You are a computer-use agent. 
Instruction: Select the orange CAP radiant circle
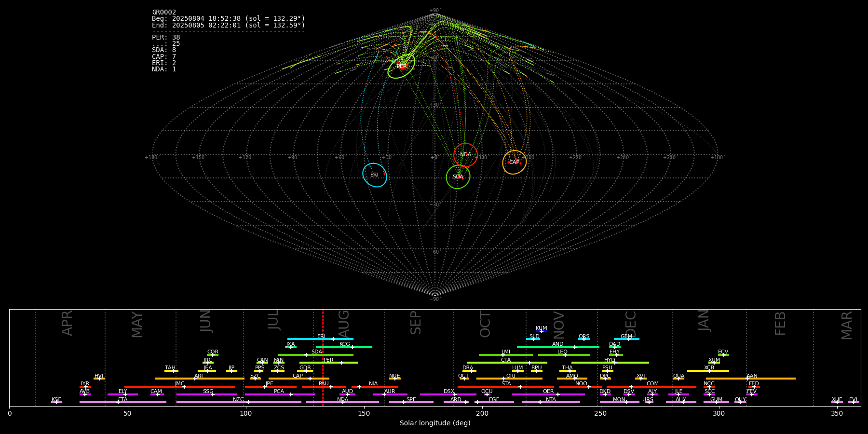pos(515,162)
